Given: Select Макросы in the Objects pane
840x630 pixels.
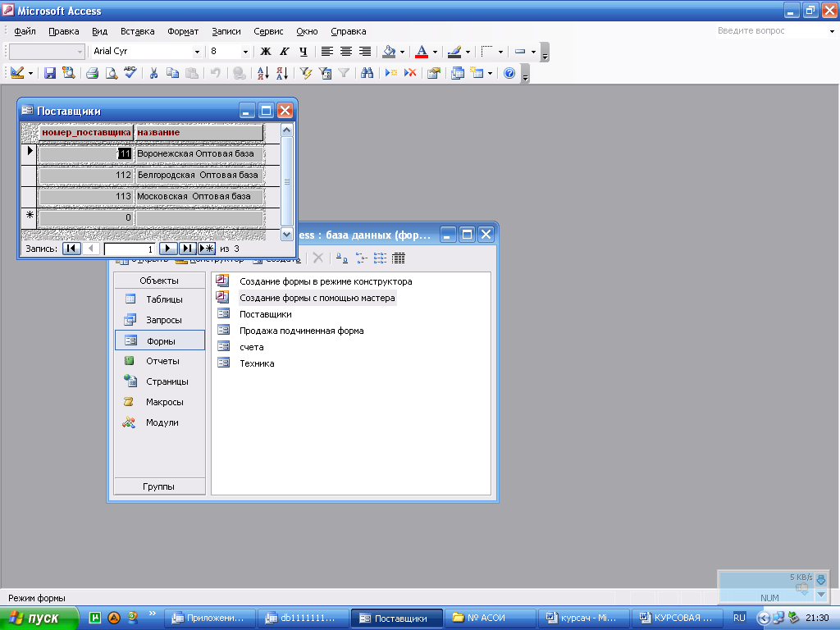Looking at the screenshot, I should [160, 402].
